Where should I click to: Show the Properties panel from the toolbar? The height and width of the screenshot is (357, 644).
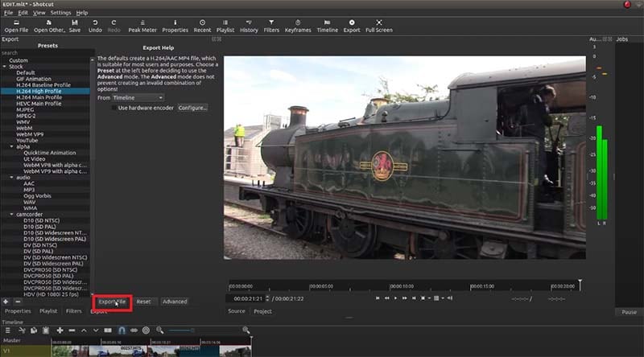(x=175, y=26)
